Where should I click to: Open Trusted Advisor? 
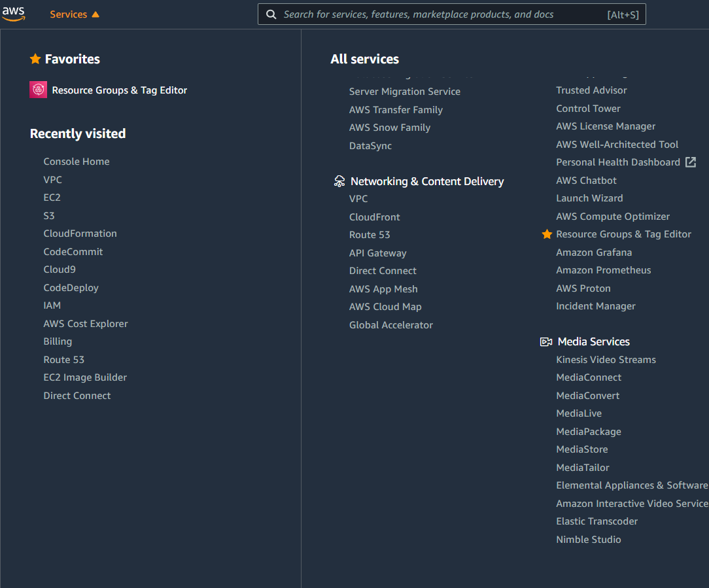[x=591, y=90]
